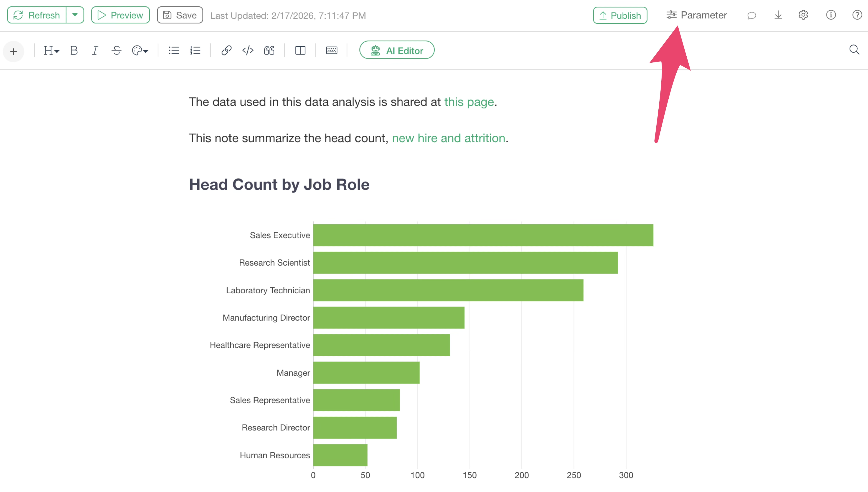Insert a block quote
Image resolution: width=868 pixels, height=492 pixels.
(269, 51)
